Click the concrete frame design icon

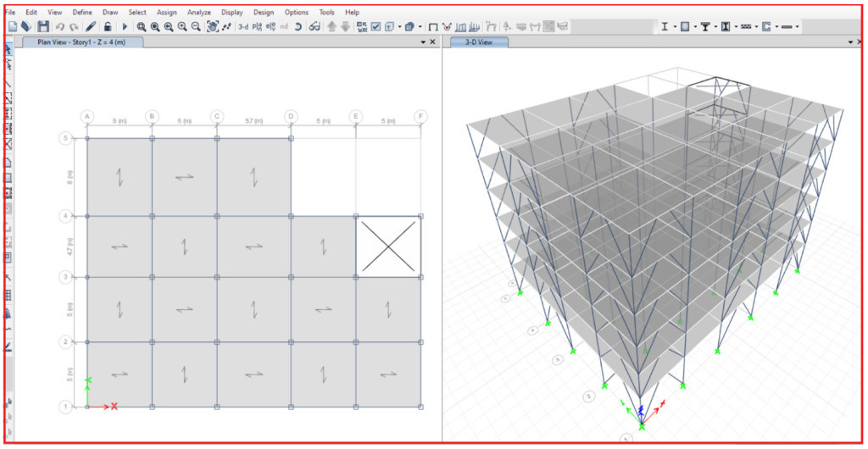pyautogui.click(x=685, y=26)
